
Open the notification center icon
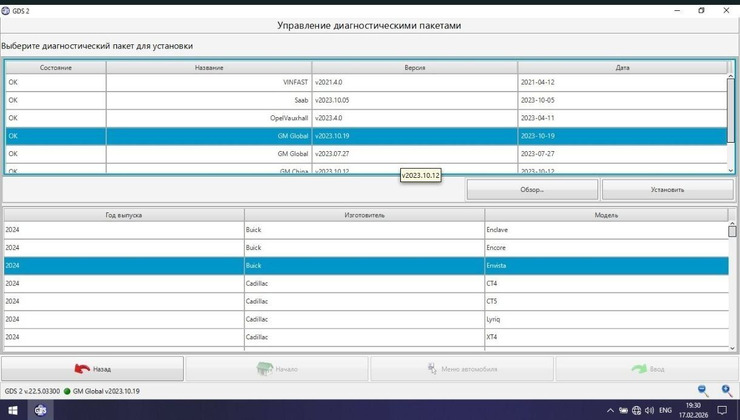[722, 410]
